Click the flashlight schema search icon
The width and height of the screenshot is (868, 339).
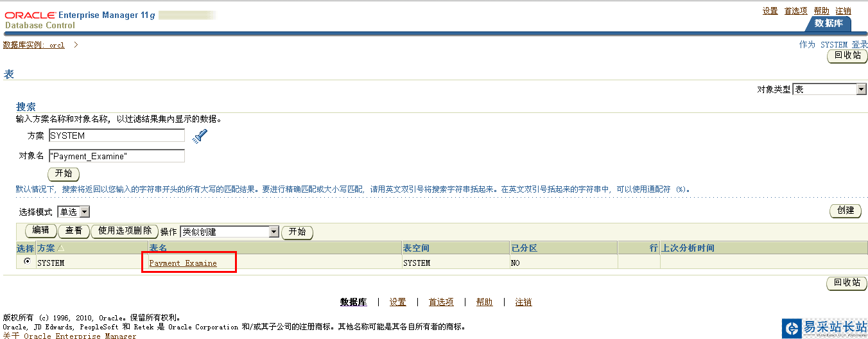click(x=200, y=135)
